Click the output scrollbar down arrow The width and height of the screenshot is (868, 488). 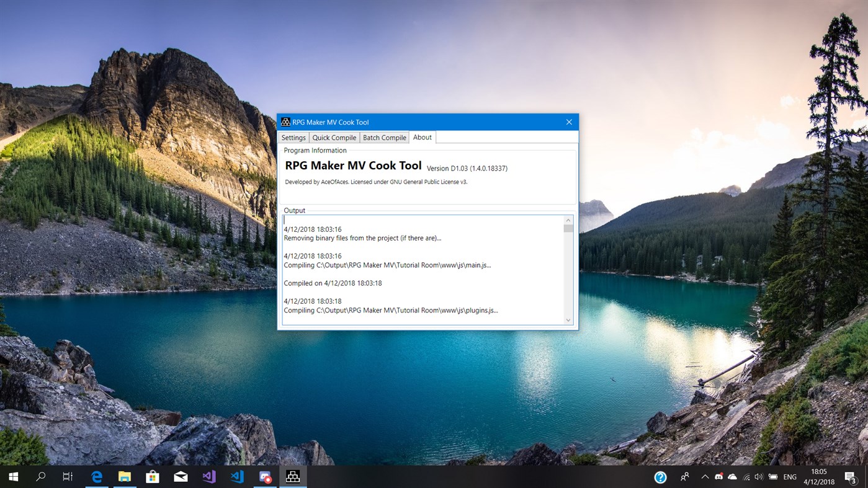pos(568,320)
